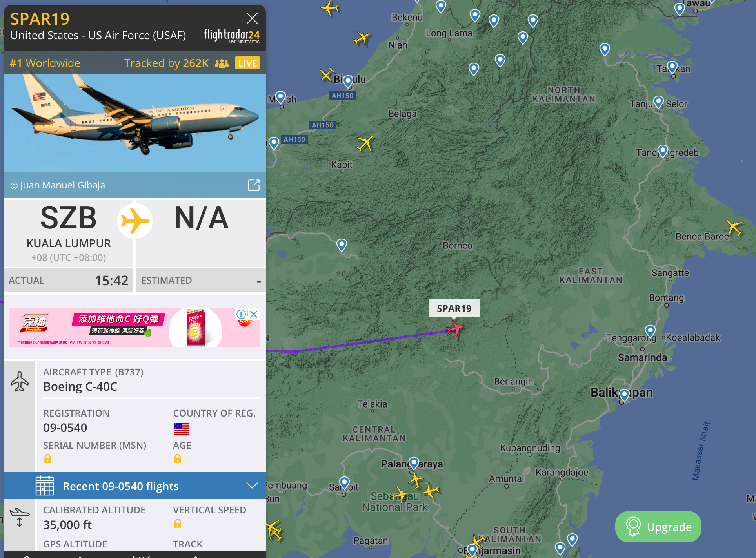Click the Flightradar24 logo
This screenshot has height=558, width=756.
click(231, 36)
